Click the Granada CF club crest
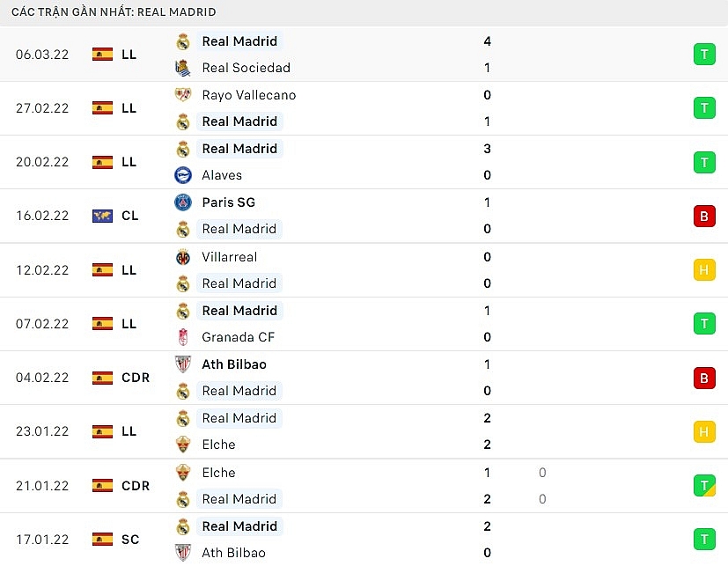728x566 pixels. (183, 337)
